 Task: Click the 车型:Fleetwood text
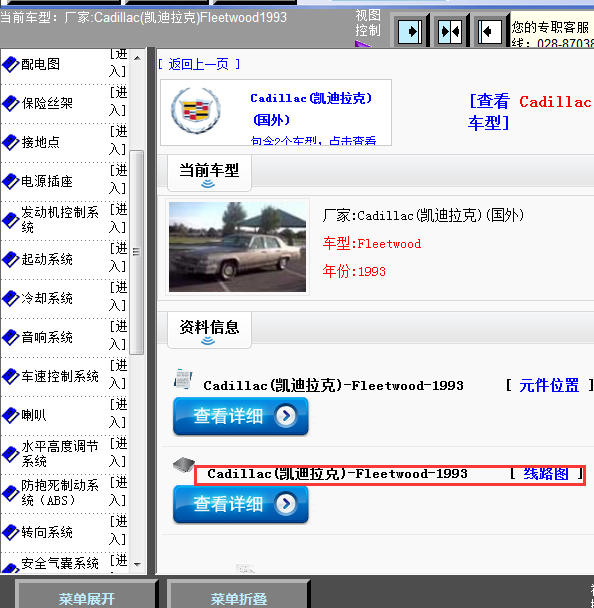(372, 244)
